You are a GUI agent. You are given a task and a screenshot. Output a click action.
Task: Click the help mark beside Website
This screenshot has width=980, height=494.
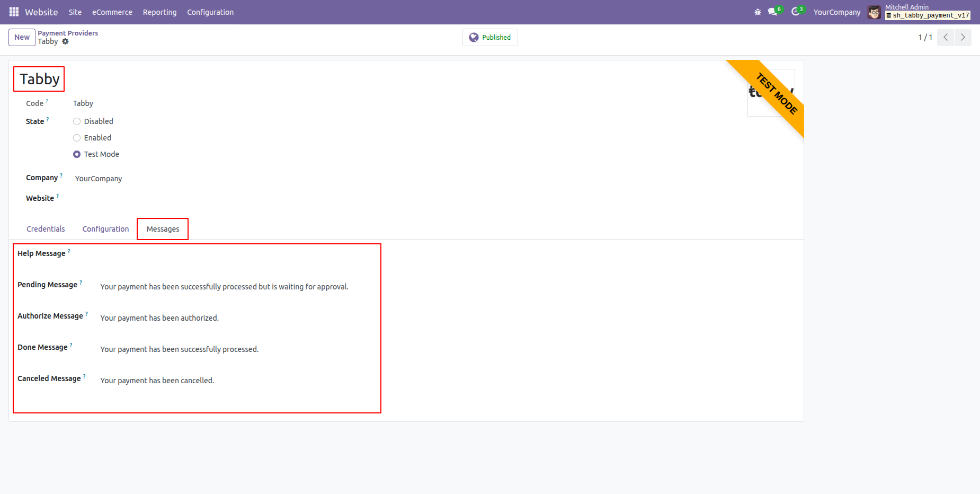pyautogui.click(x=58, y=196)
